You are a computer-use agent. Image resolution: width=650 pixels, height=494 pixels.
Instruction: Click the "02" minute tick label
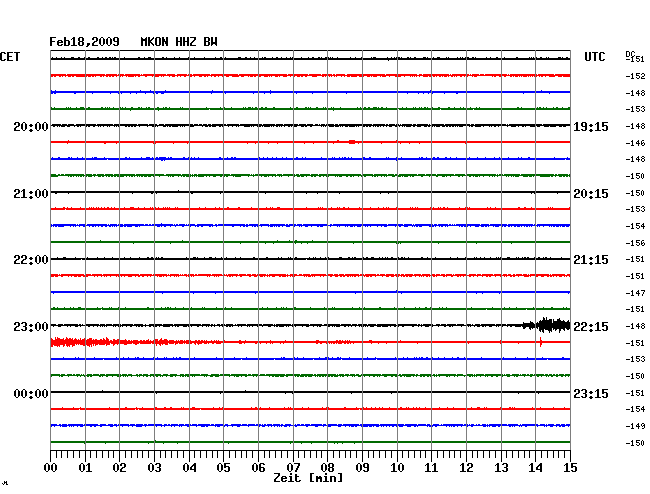pos(119,468)
